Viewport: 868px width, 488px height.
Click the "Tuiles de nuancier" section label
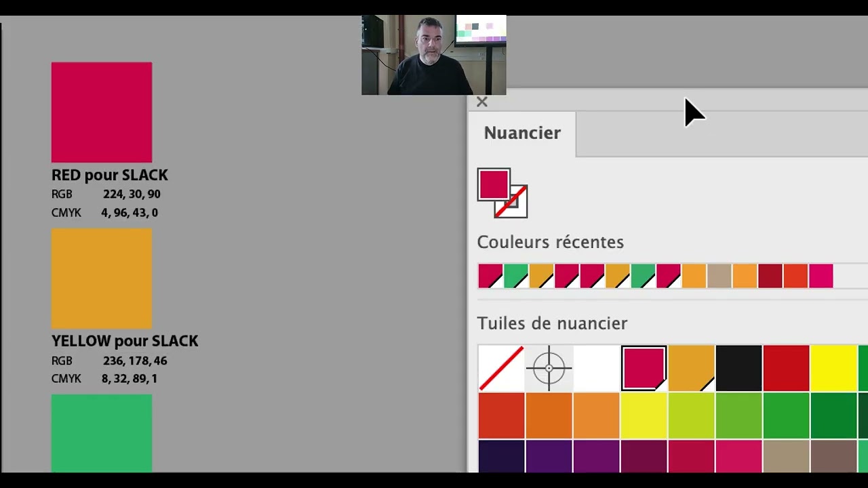(x=553, y=323)
